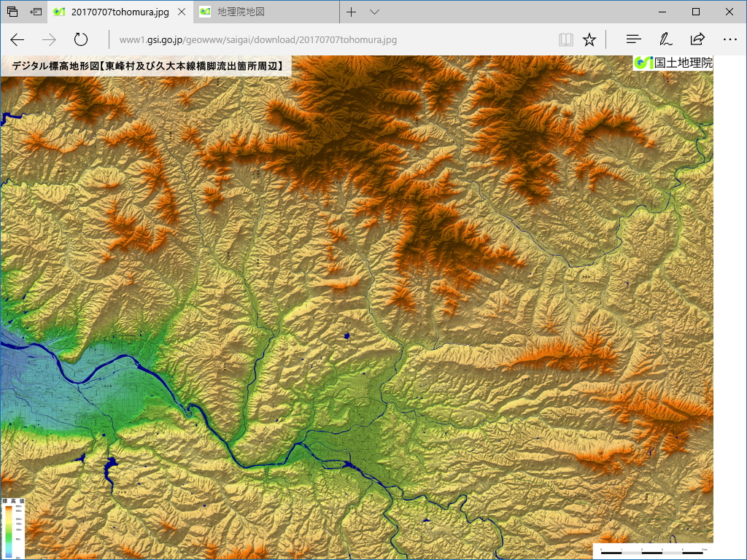The width and height of the screenshot is (747, 560).
Task: Set these tabs aside icon
Action: click(36, 12)
